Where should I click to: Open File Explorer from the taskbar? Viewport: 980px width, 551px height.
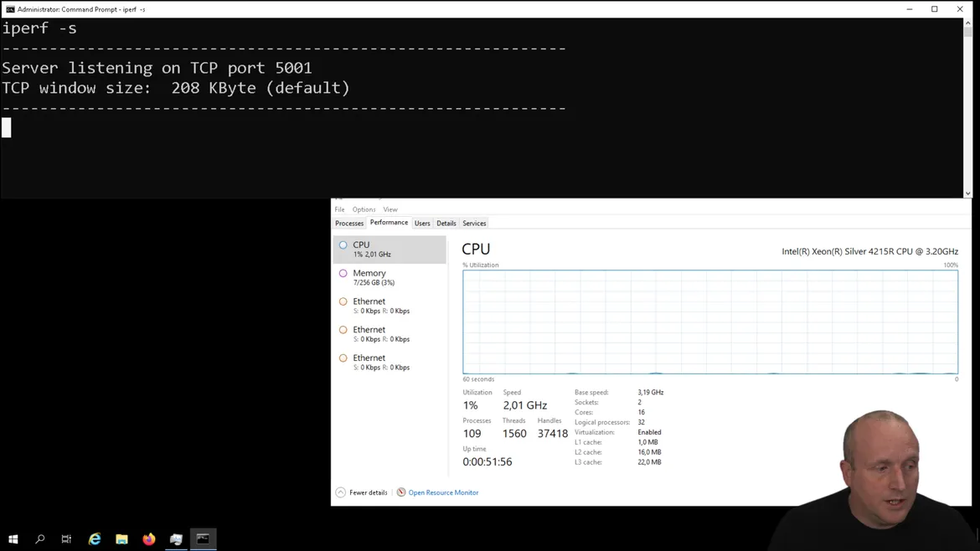121,539
